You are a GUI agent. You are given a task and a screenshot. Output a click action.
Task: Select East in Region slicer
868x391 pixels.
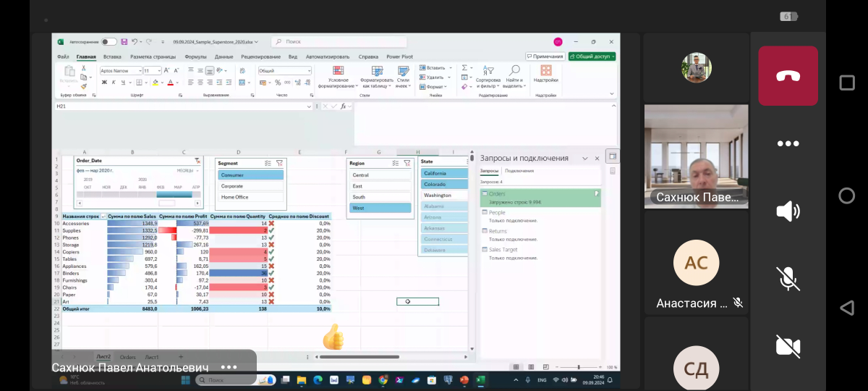coord(380,186)
